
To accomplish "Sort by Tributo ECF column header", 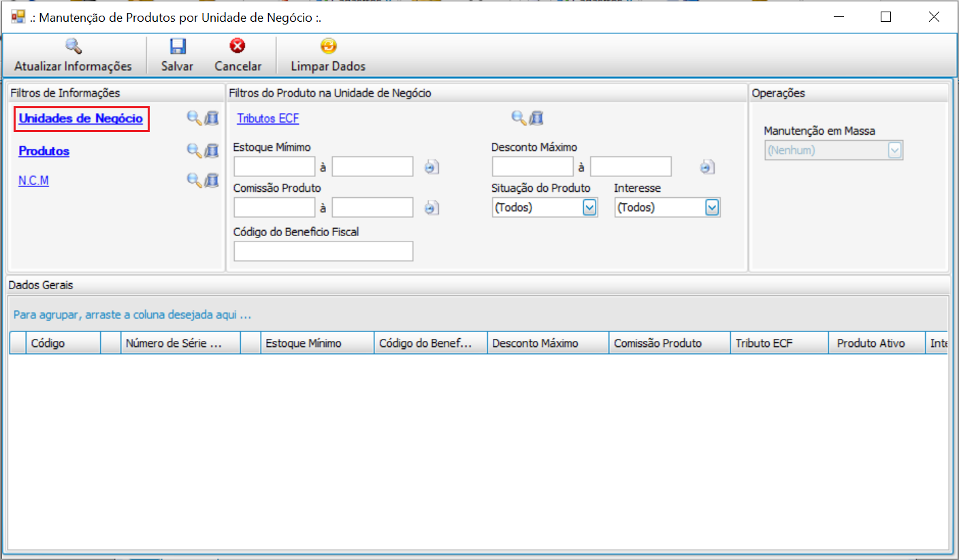I will click(x=779, y=343).
